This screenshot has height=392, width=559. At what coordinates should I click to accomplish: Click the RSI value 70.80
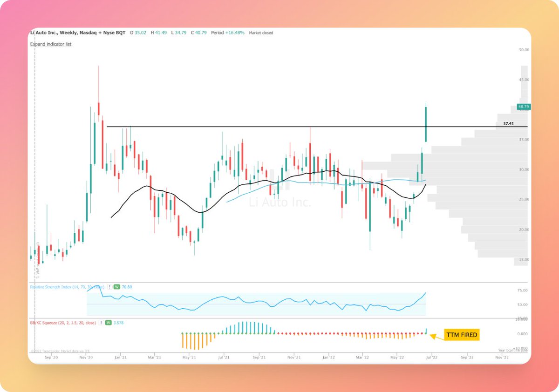pos(127,287)
